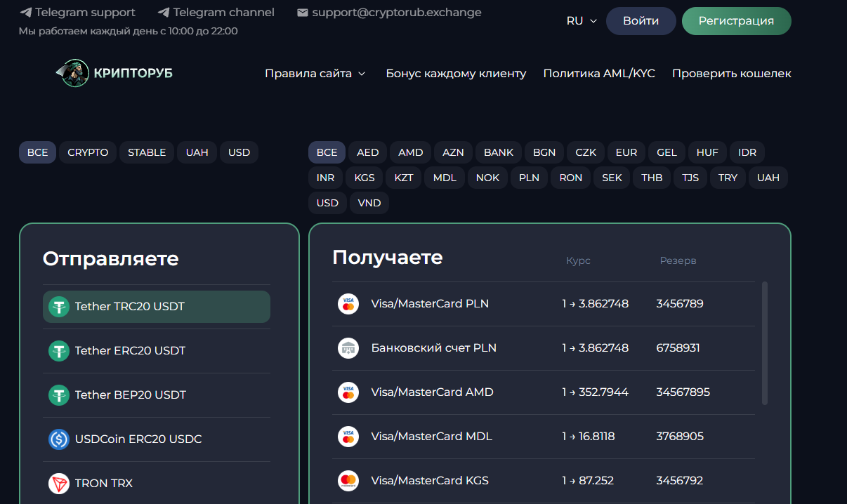This screenshot has width=847, height=504.
Task: Select the KZT receive filter
Action: pyautogui.click(x=404, y=178)
